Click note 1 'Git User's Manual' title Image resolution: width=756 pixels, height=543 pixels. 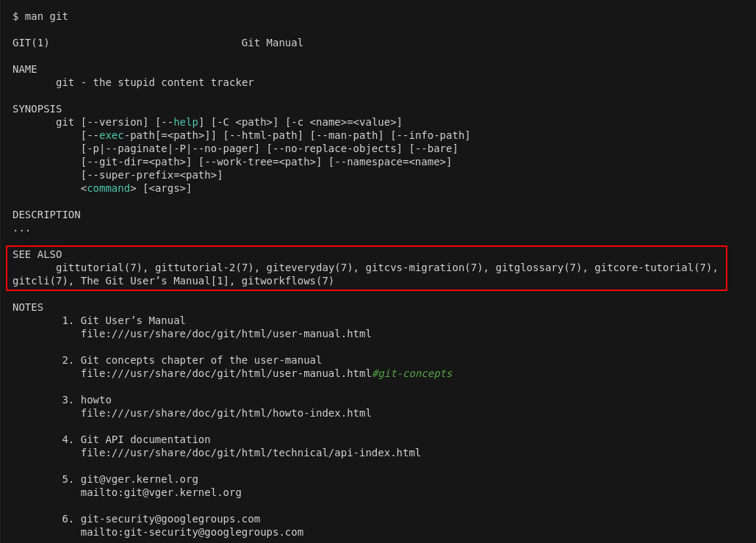[133, 320]
